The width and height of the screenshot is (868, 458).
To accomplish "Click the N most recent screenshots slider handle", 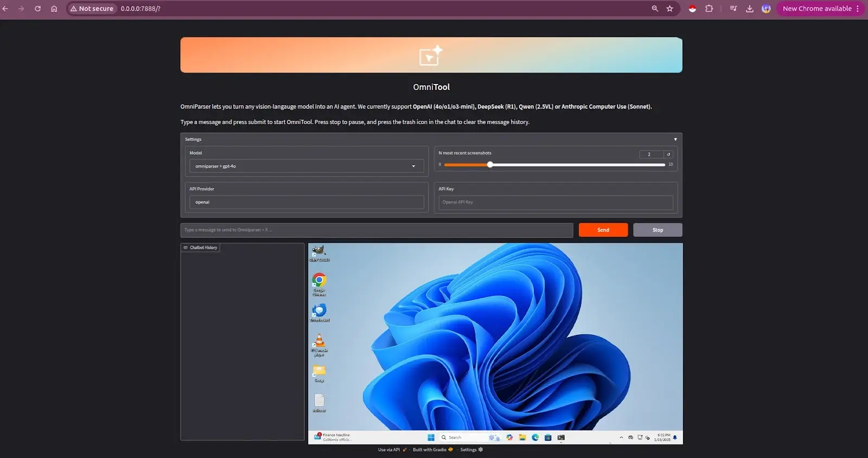I will [490, 165].
